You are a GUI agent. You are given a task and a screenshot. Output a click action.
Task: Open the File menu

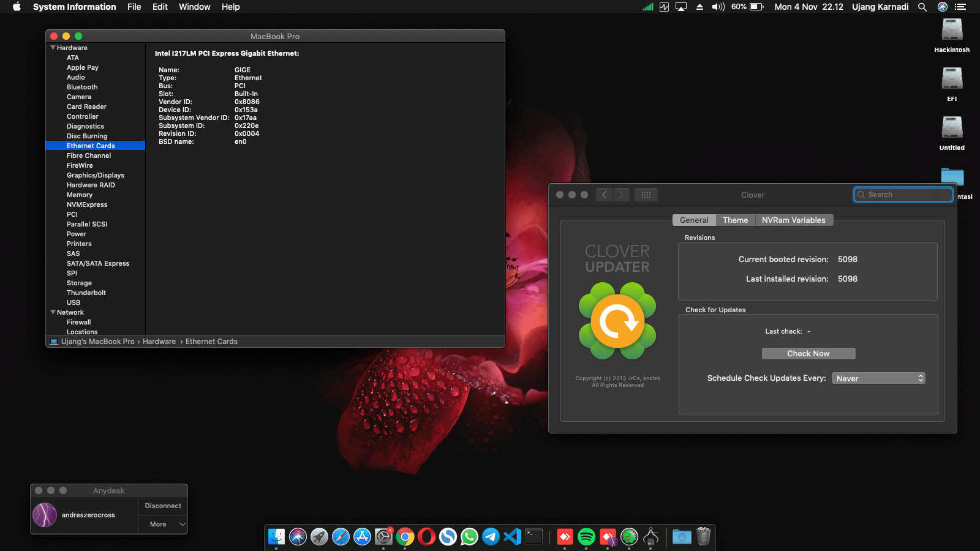[134, 7]
